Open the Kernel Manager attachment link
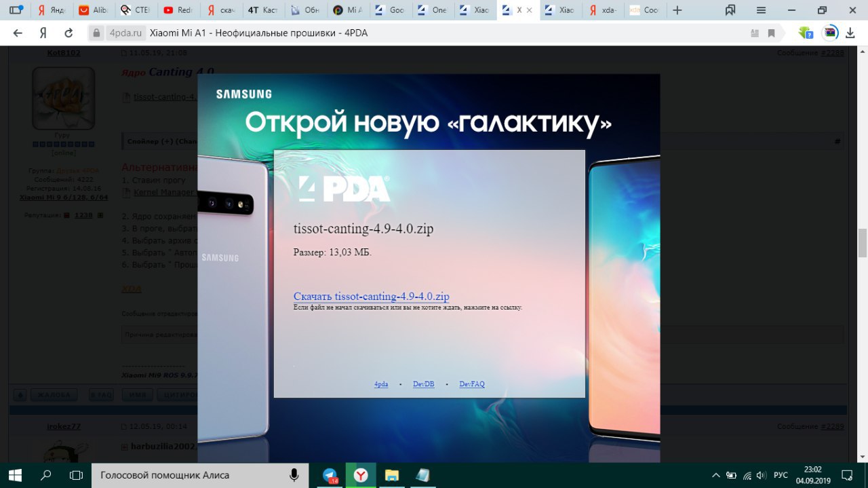 tap(165, 193)
